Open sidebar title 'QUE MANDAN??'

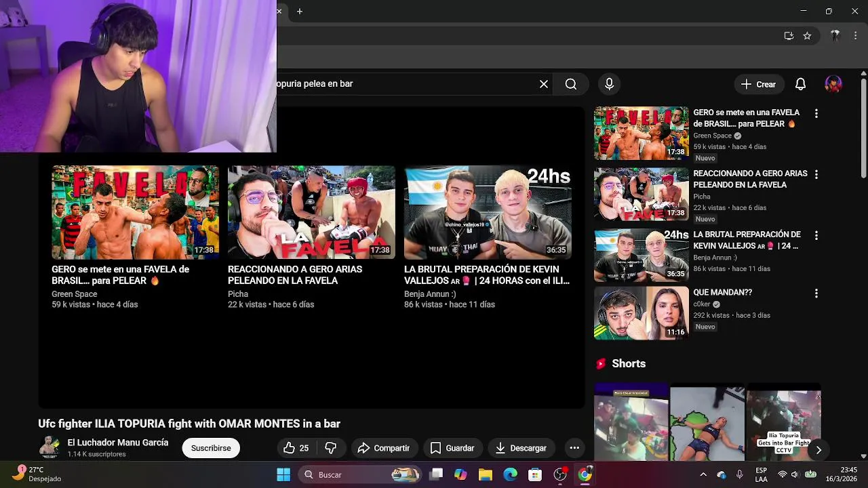tap(722, 293)
